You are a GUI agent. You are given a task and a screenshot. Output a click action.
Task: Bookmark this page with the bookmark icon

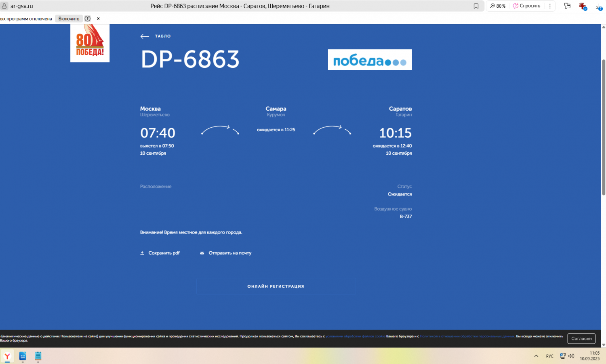pos(476,6)
